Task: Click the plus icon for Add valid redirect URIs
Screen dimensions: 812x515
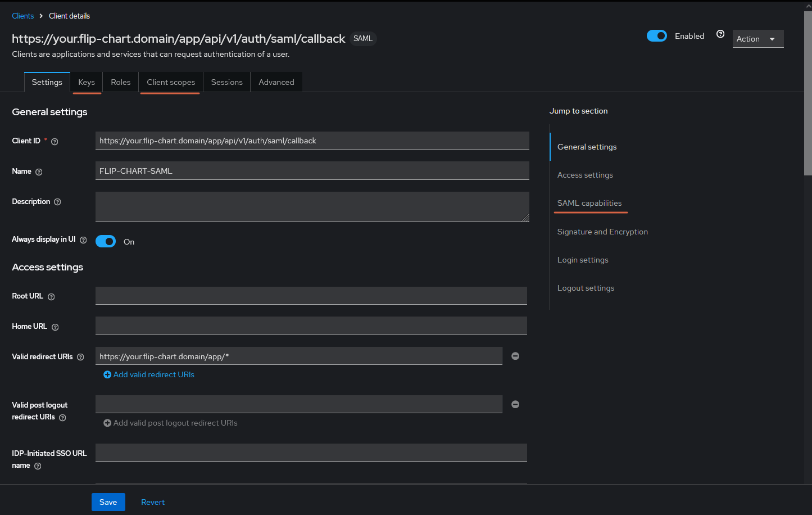Action: tap(107, 374)
